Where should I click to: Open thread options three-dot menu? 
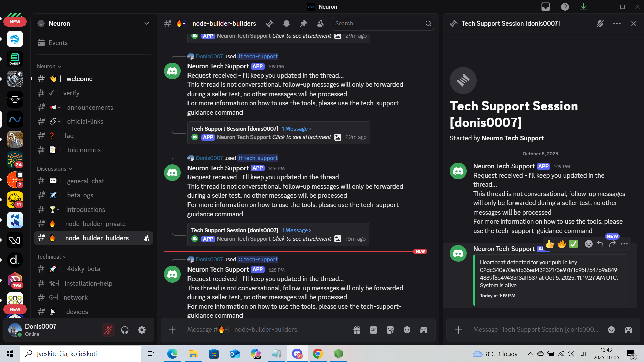(617, 23)
